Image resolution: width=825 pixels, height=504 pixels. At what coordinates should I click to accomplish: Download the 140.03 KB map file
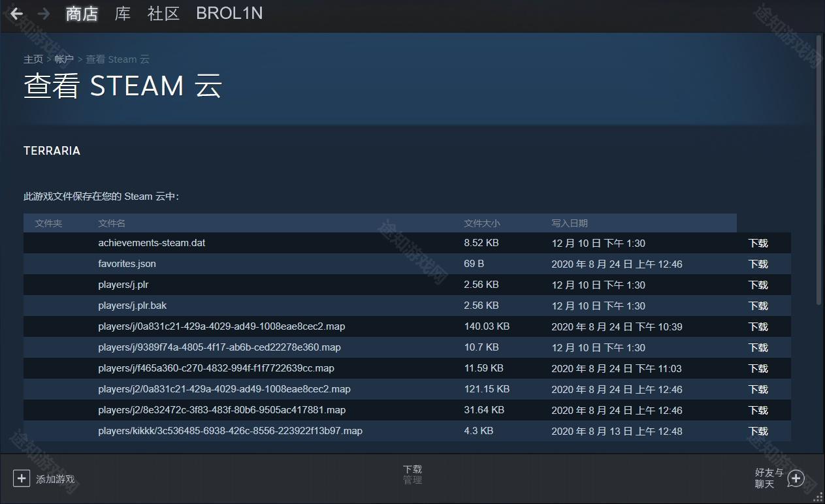758,326
